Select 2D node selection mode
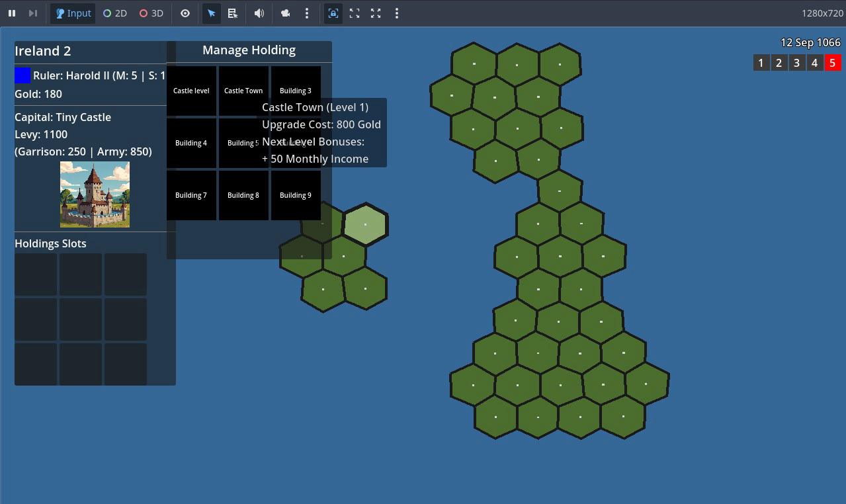Image resolution: width=846 pixels, height=504 pixels. 114,13
